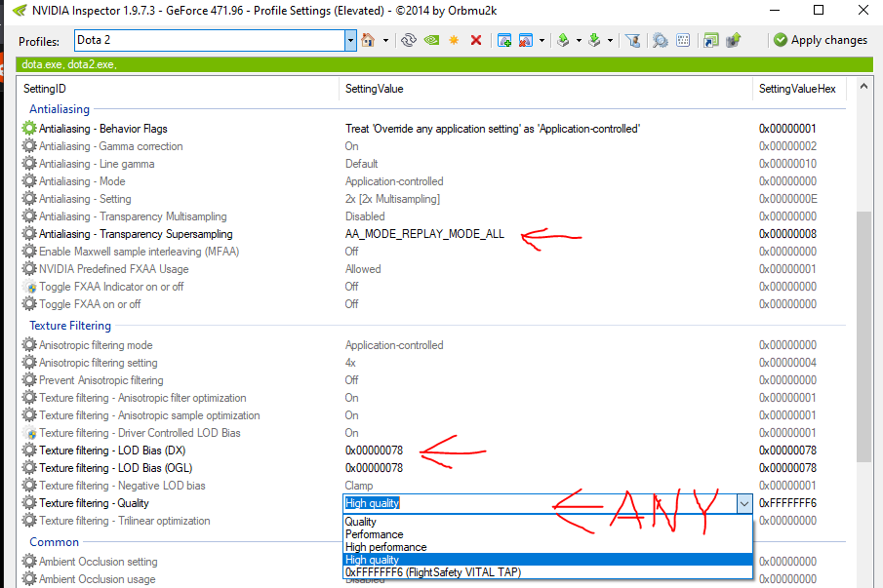Choose High performance in dropdown list
883x588 pixels.
547,547
